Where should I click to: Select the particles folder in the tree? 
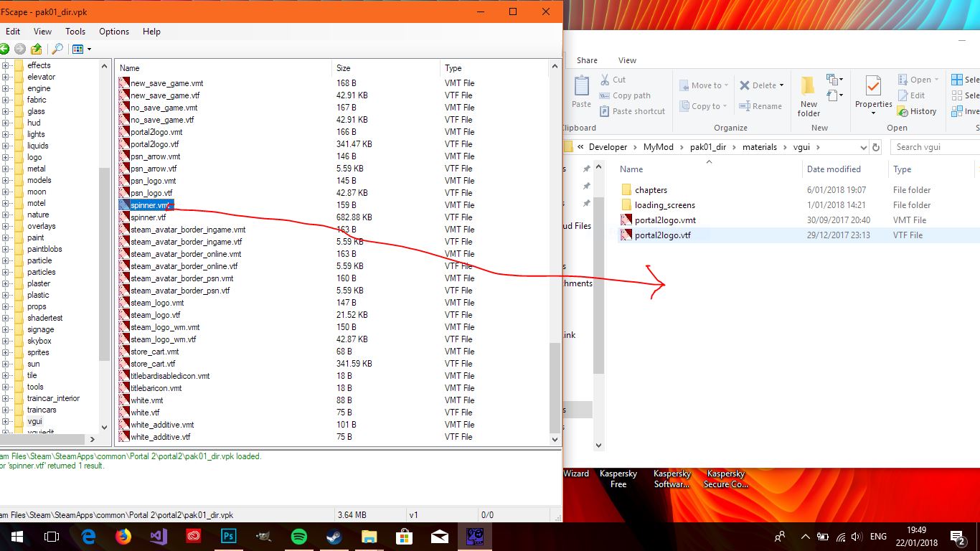[41, 272]
